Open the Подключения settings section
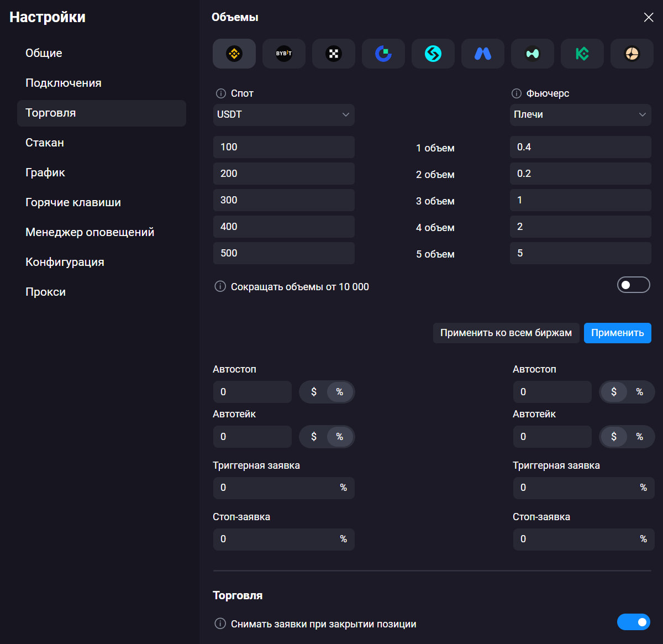663x644 pixels. point(102,83)
